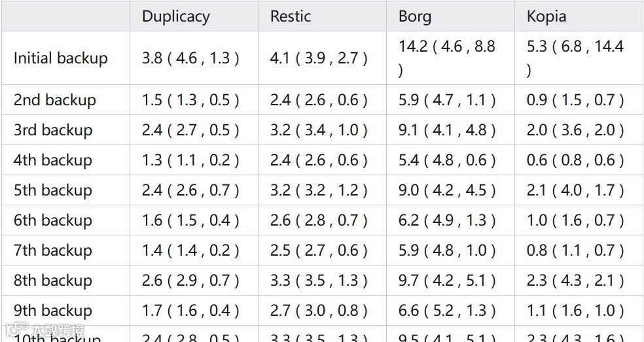Click the watermark logo icon at bottom left
The height and width of the screenshot is (342, 644).
tap(17, 330)
